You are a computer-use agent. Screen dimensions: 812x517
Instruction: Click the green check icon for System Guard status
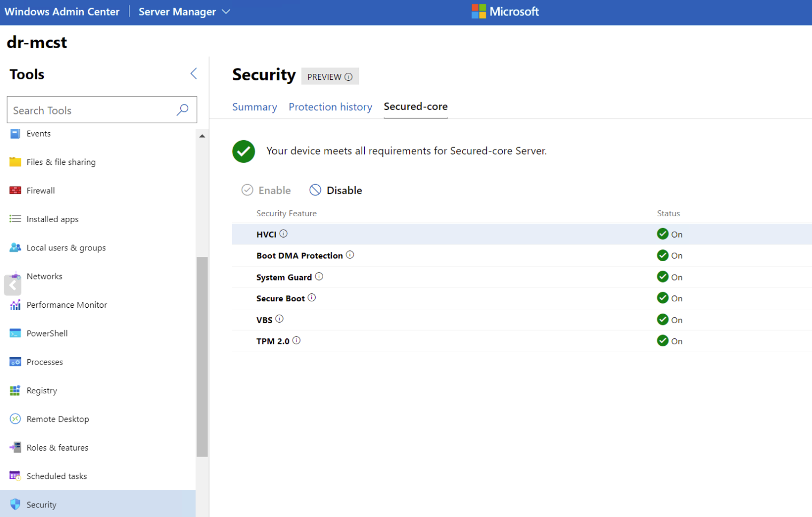click(x=663, y=277)
